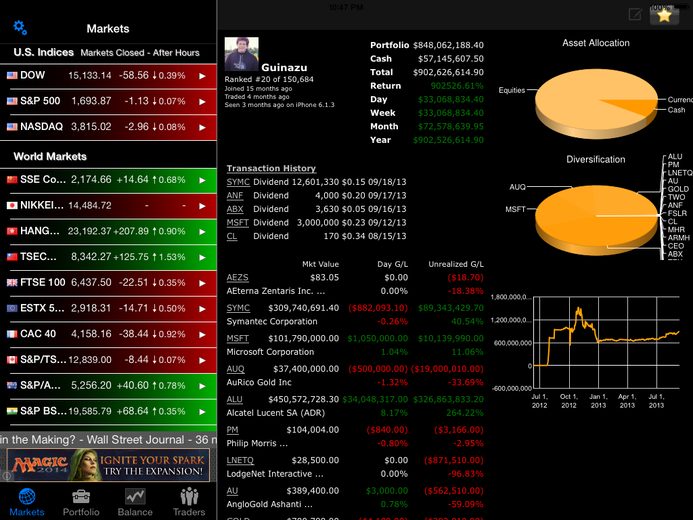Click the Hong Kong flag beside HANG
The width and height of the screenshot is (693, 520).
[12, 231]
